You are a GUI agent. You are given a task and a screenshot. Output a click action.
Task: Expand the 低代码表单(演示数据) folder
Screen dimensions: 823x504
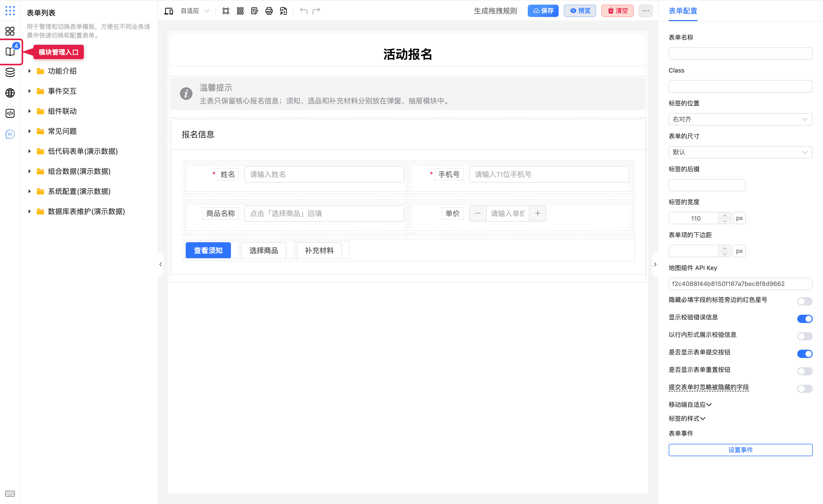coord(29,151)
